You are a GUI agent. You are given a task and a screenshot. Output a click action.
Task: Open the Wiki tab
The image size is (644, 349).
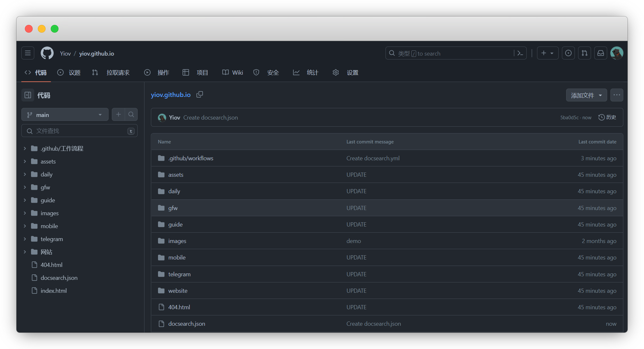232,72
